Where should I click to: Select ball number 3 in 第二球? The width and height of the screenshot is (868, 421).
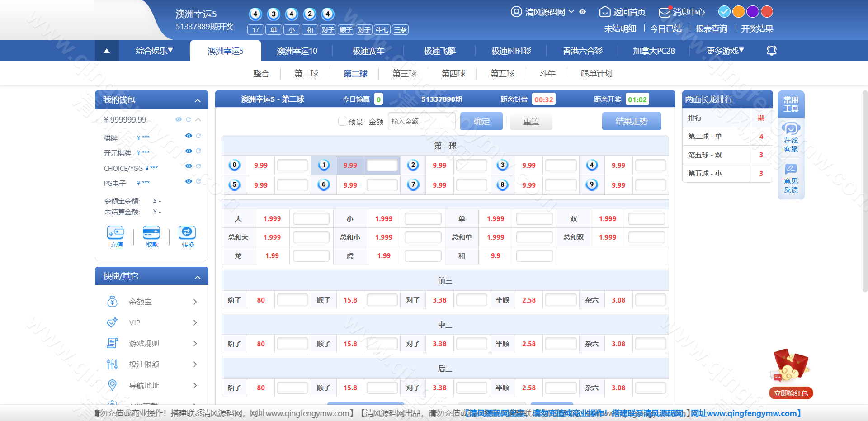502,165
